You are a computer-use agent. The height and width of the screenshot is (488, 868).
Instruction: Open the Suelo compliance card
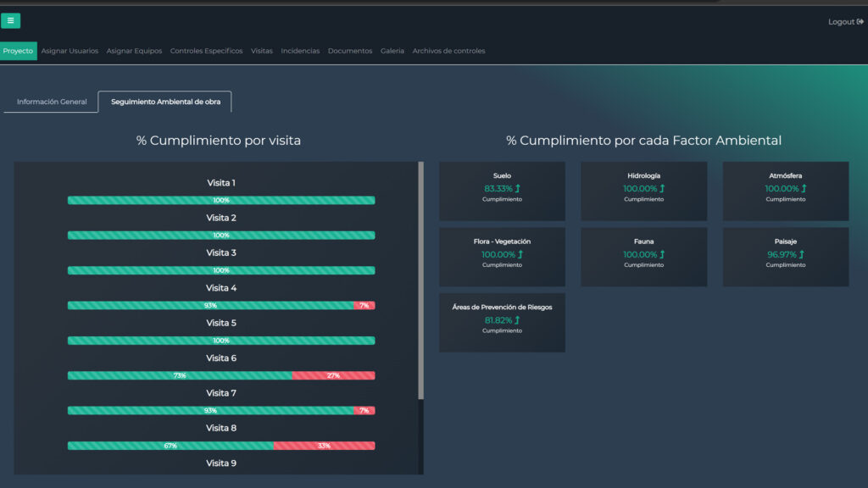[502, 191]
